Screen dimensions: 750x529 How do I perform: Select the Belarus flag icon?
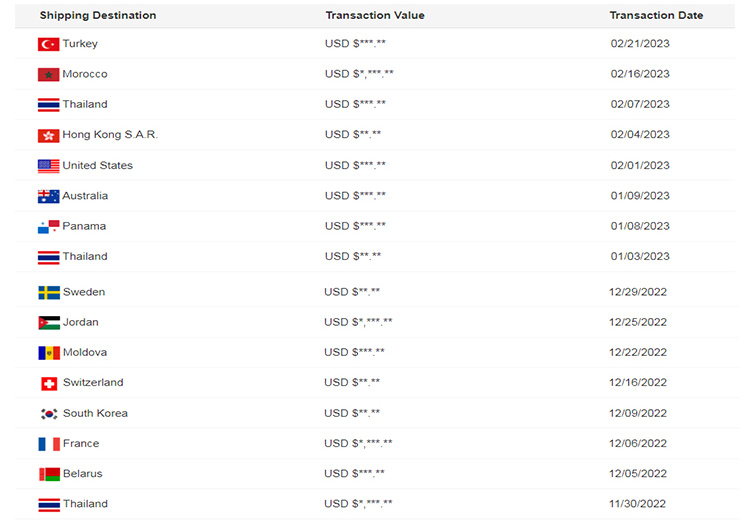(49, 474)
